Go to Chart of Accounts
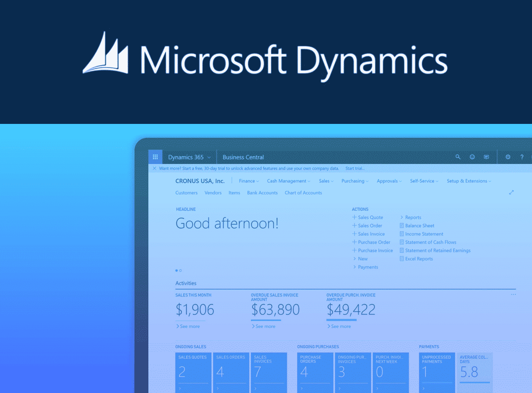 303,193
